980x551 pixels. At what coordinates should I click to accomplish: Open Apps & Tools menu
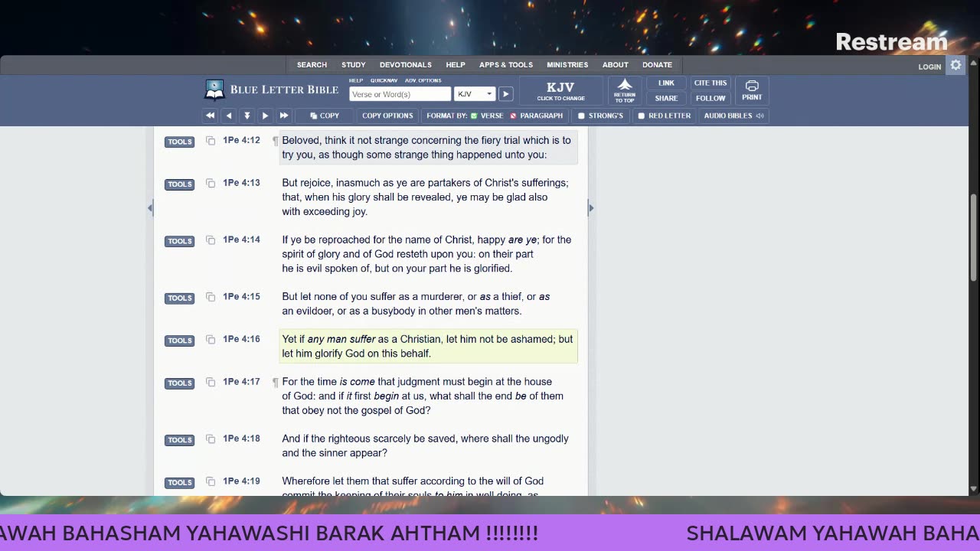pyautogui.click(x=506, y=65)
